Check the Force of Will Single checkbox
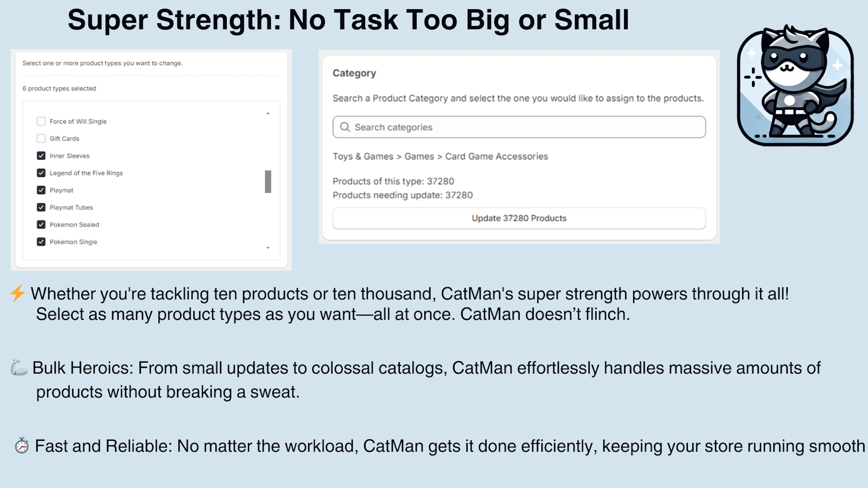This screenshot has width=868, height=488. point(41,121)
